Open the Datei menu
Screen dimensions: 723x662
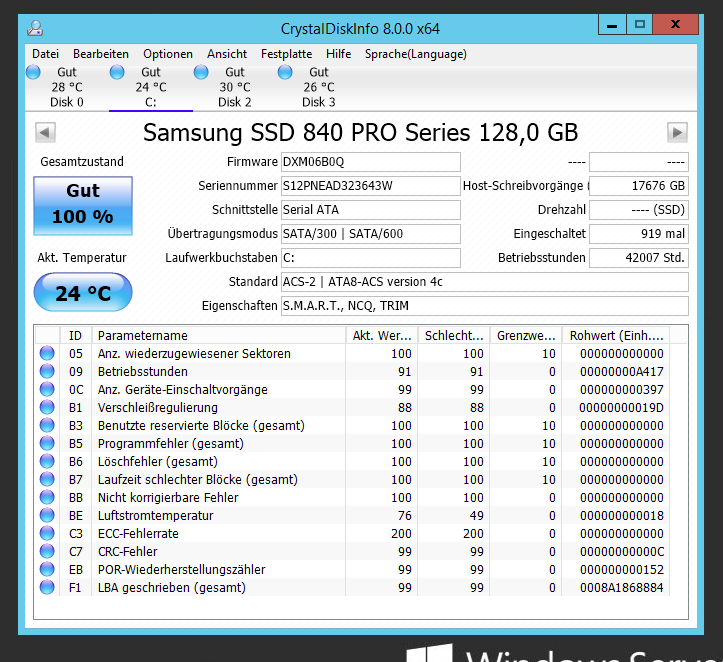coord(46,54)
